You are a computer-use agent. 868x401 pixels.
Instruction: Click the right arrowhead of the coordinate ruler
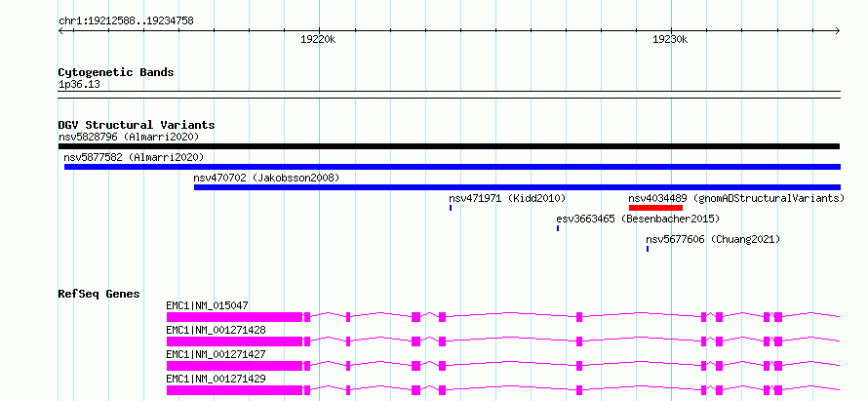click(x=838, y=30)
